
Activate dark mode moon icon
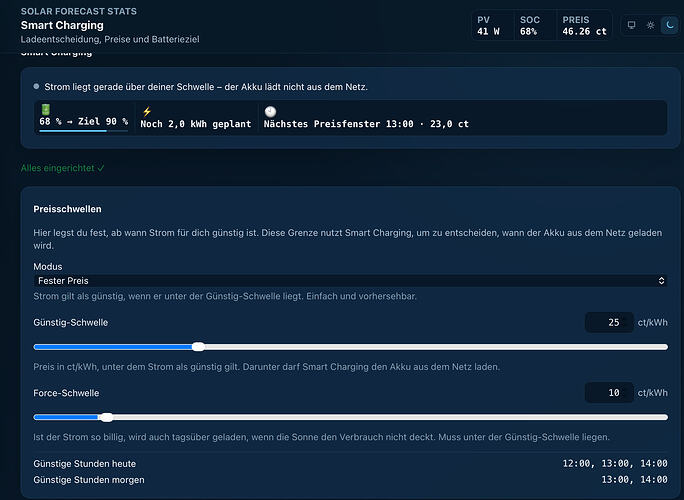tap(670, 25)
